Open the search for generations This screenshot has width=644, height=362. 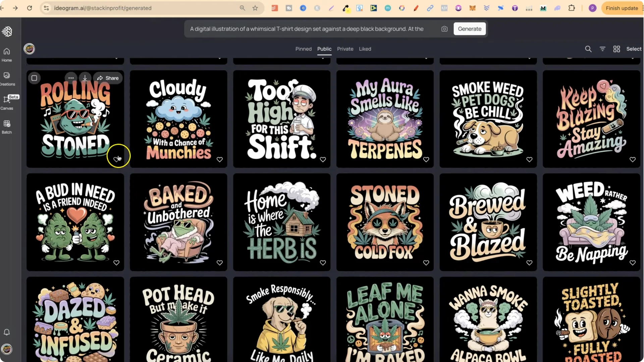pos(588,49)
